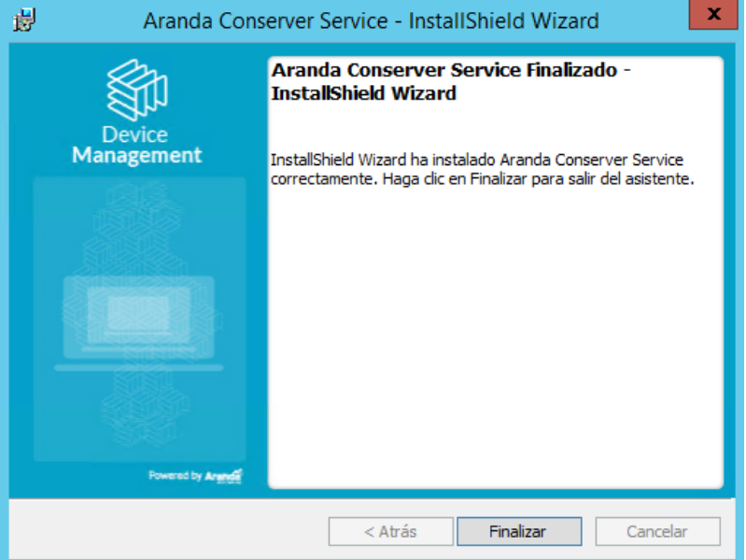Click the empty white area of the content panel
Viewport: 746px width, 560px height.
[495, 338]
